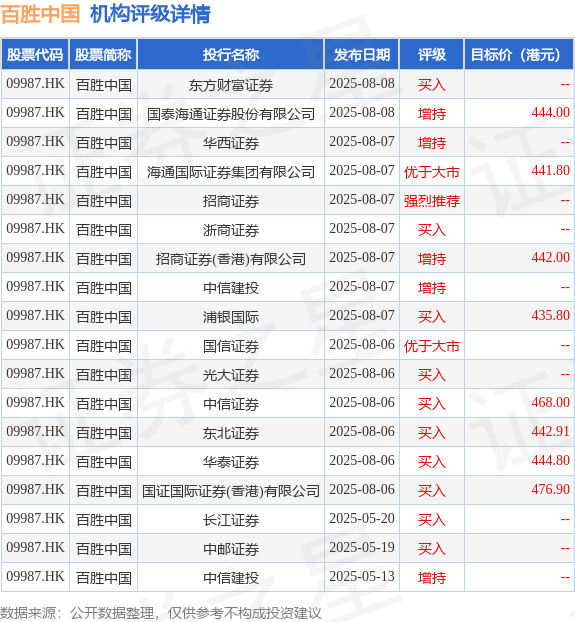Screen dimensions: 575x622
Task: Click the 机构评级详情 heading
Action: [150, 14]
